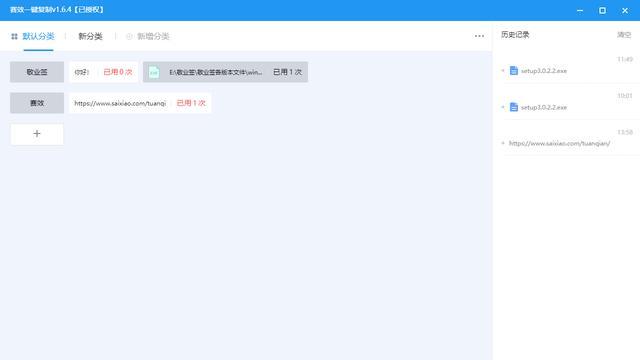Maximize the application window
The width and height of the screenshot is (640, 360).
point(602,11)
